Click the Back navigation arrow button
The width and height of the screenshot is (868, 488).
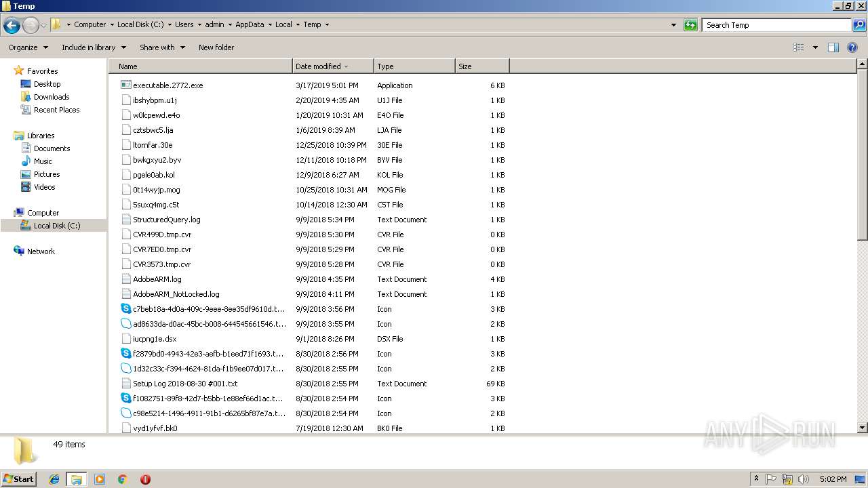click(12, 26)
